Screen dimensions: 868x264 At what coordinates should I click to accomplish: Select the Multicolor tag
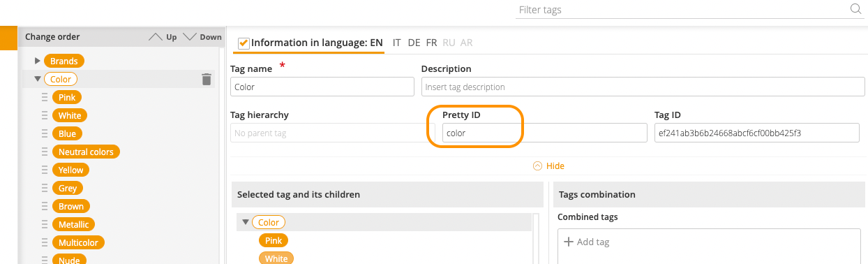tap(78, 243)
